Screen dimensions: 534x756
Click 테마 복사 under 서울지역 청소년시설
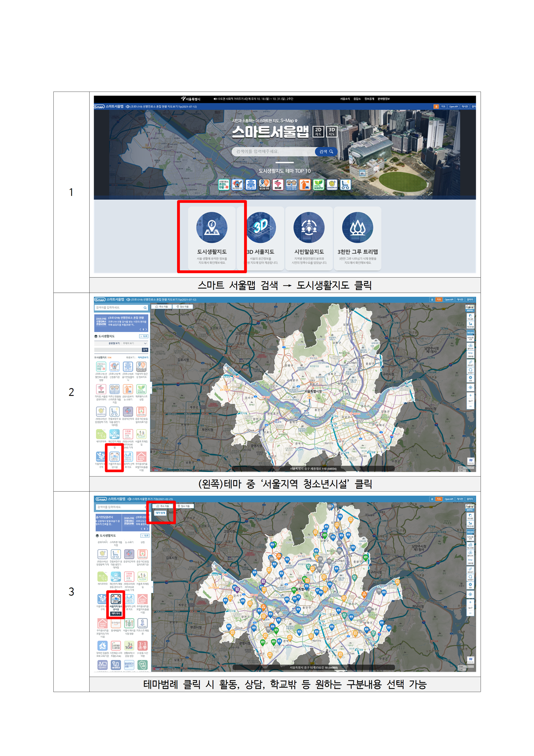tap(116, 613)
